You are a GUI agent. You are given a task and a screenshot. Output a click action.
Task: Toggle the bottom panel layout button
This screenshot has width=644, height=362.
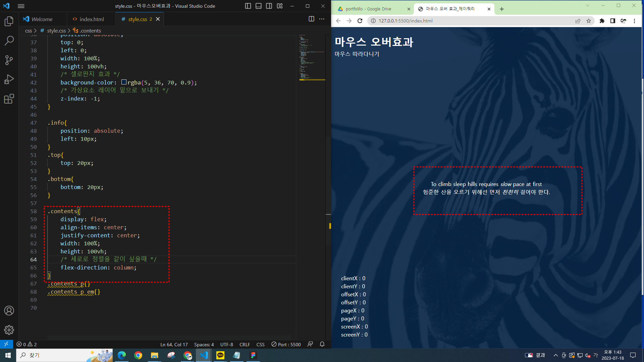[x=258, y=6]
